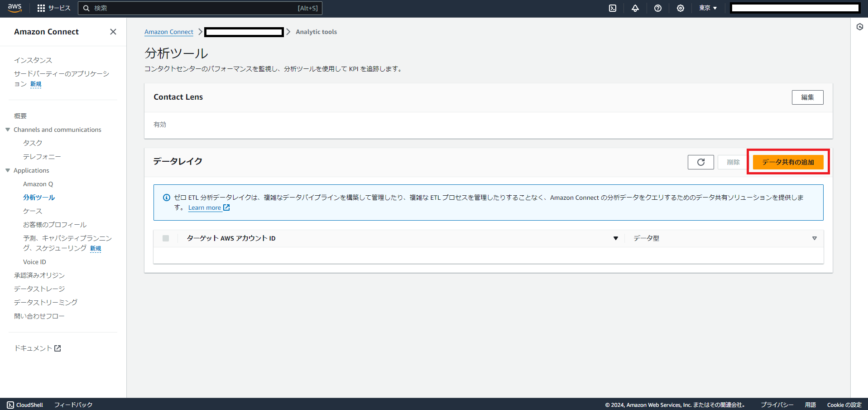This screenshot has width=868, height=410.
Task: Open 承認済みオリジン in sidebar
Action: [x=39, y=275]
